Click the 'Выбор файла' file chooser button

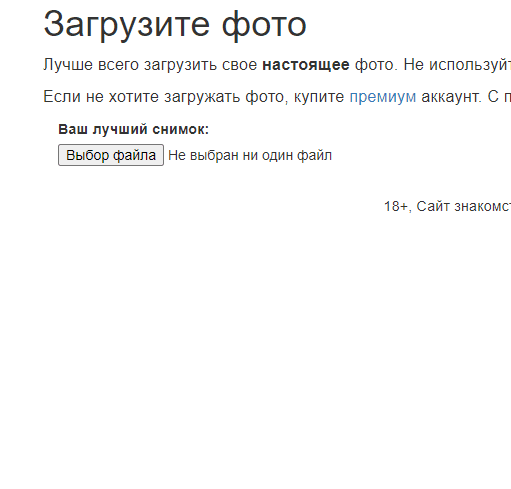click(111, 155)
